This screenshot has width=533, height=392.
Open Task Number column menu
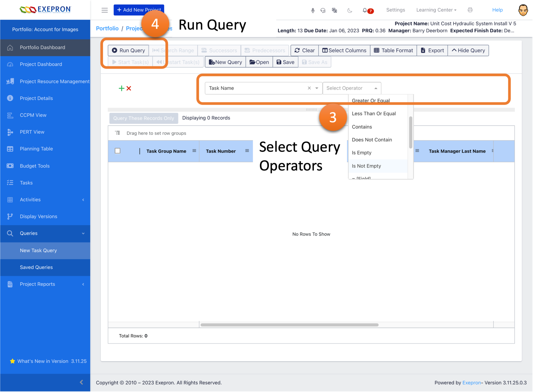tap(247, 151)
